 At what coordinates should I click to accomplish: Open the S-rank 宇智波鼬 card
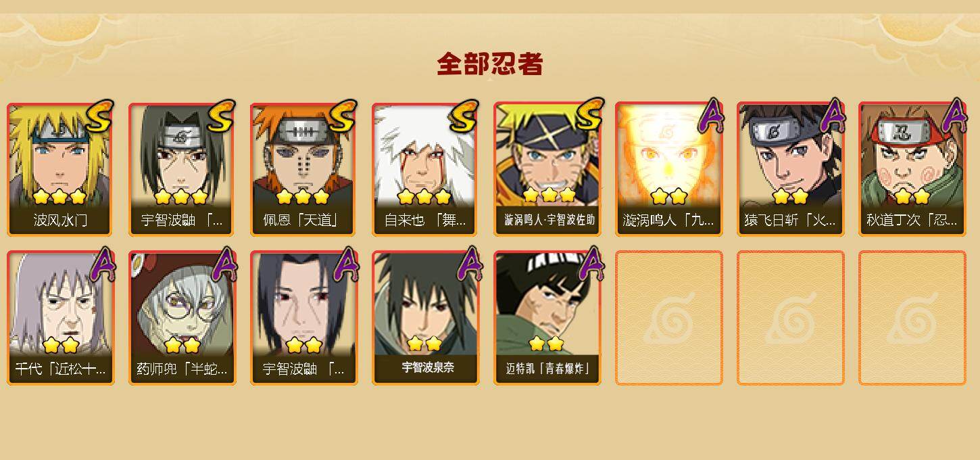(181, 169)
